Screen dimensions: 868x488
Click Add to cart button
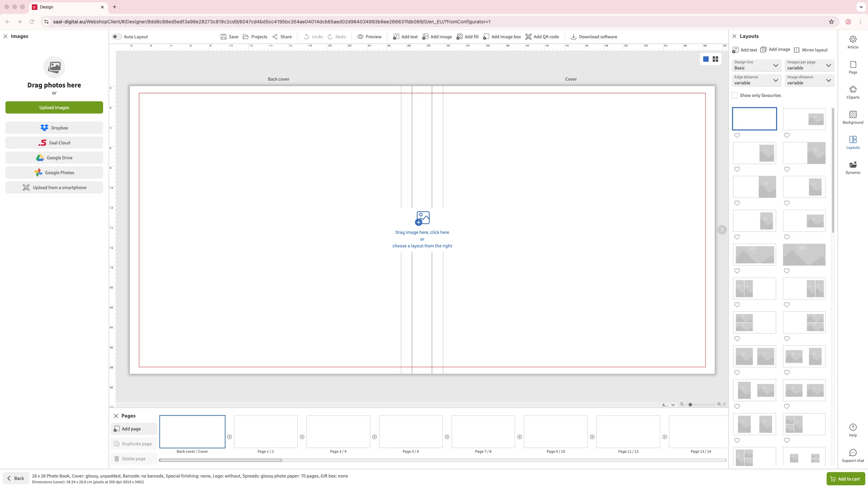pos(845,479)
